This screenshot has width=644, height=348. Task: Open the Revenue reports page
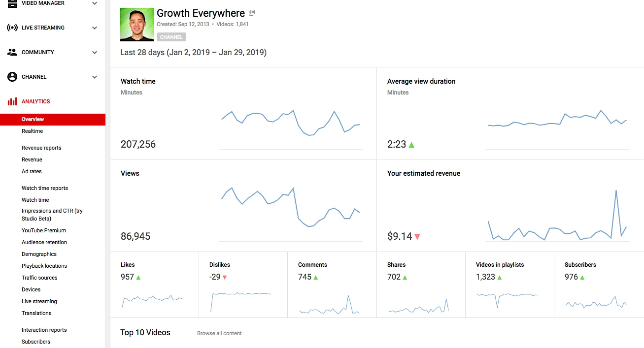click(x=41, y=148)
